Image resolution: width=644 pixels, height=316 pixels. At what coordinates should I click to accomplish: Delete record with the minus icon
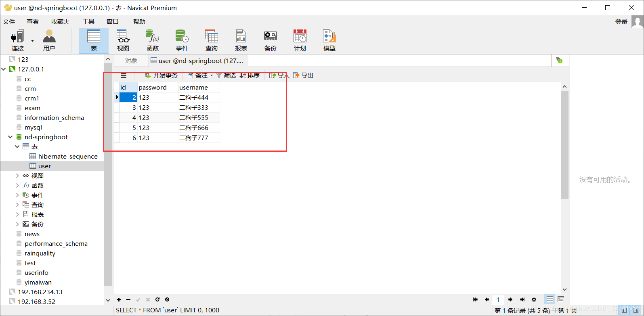click(128, 299)
